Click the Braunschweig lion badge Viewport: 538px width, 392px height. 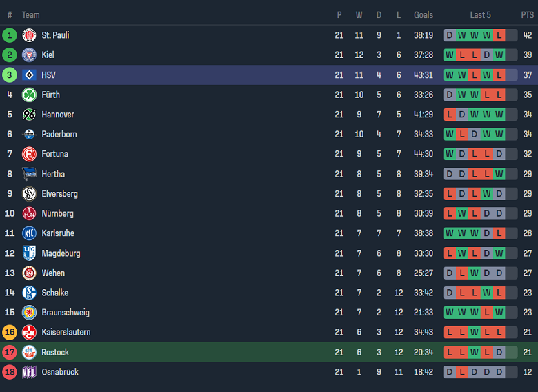[x=29, y=313]
